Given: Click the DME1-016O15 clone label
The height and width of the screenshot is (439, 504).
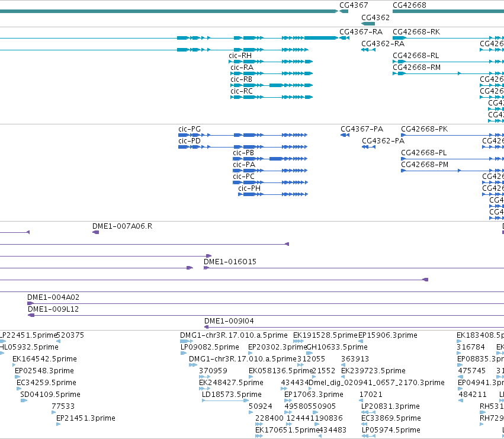Looking at the screenshot, I should pos(230,262).
